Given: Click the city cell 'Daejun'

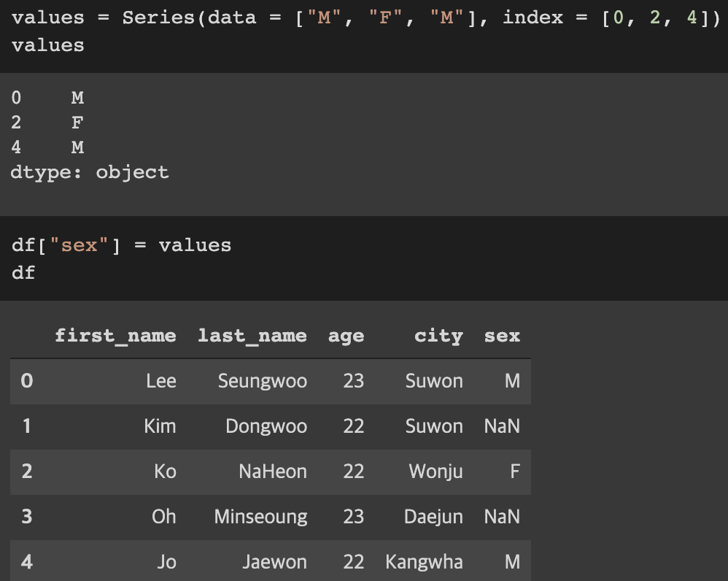Looking at the screenshot, I should 433,517.
